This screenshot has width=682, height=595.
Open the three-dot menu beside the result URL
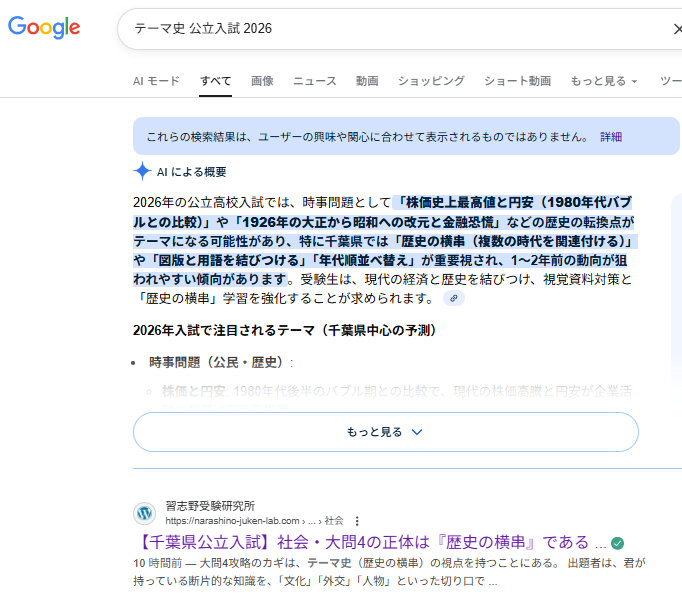pos(357,521)
